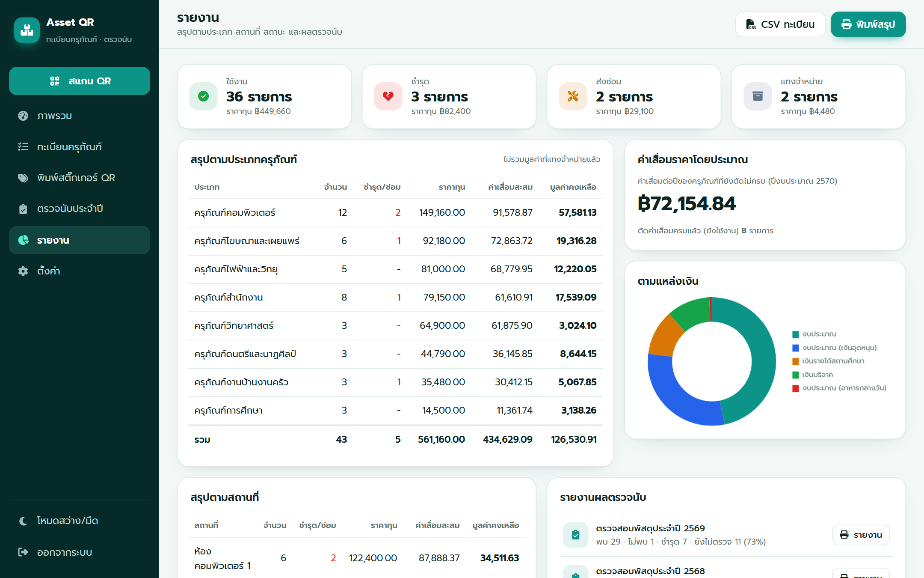
Task: Click the ครุภัณฑ์วิทยาศาสตร์ row
Action: coord(395,326)
